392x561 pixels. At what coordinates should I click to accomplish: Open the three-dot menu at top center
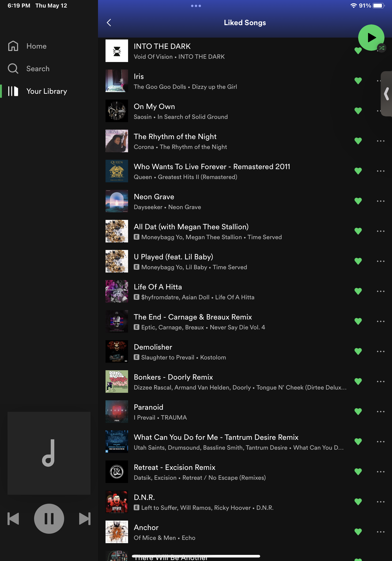click(196, 6)
